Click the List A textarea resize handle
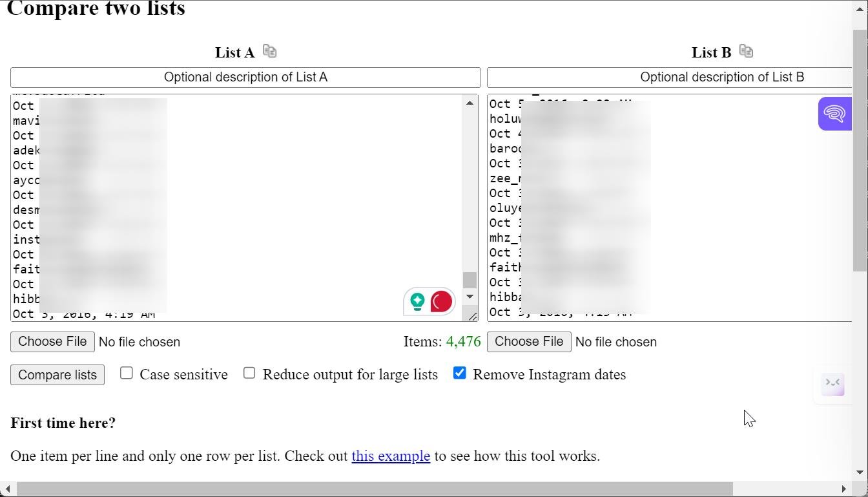 pyautogui.click(x=473, y=316)
